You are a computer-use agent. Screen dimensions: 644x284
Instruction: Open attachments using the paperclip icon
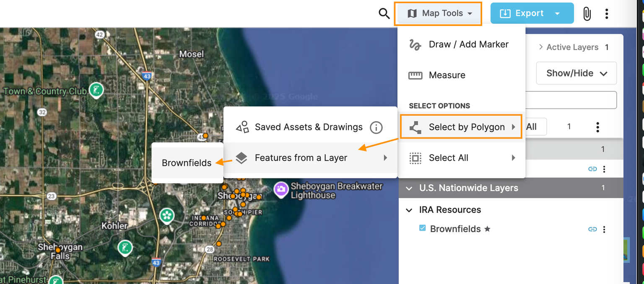point(587,13)
